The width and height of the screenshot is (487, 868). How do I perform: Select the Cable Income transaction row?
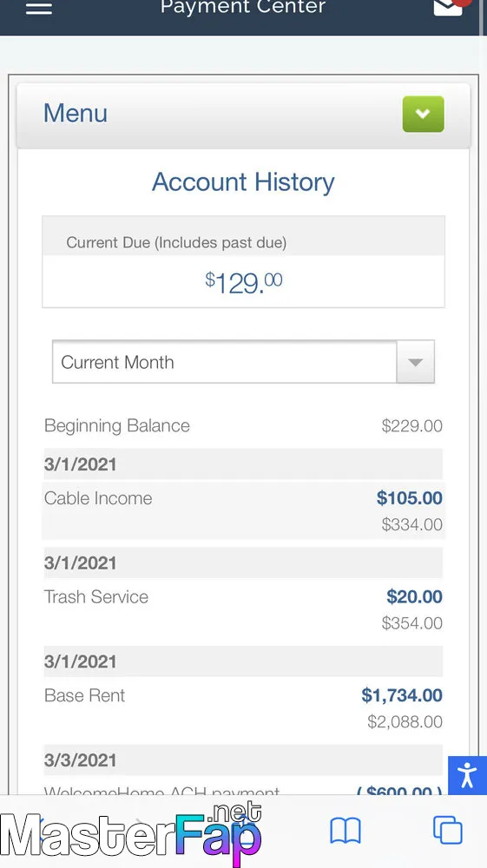(x=243, y=510)
